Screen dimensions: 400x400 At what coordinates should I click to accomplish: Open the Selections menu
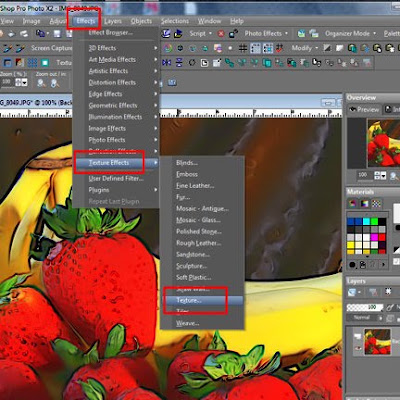(175, 21)
